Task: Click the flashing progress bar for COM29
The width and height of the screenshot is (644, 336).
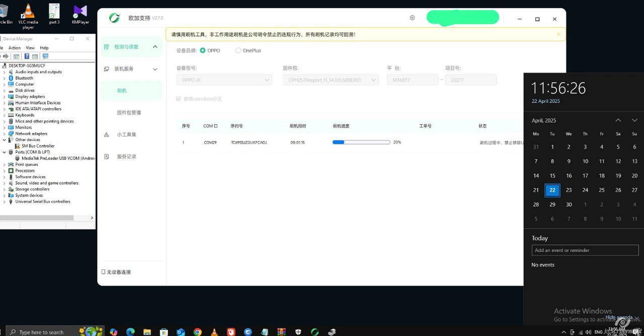Action: [x=361, y=143]
